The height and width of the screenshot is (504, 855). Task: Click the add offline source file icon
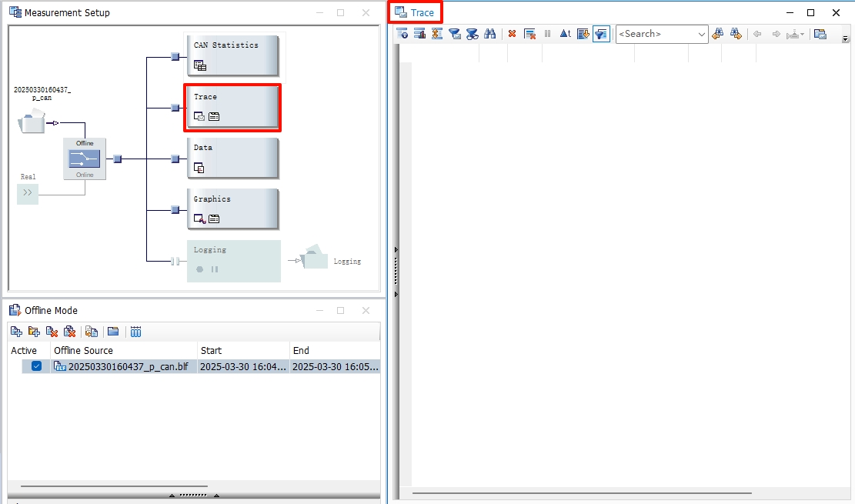[16, 332]
